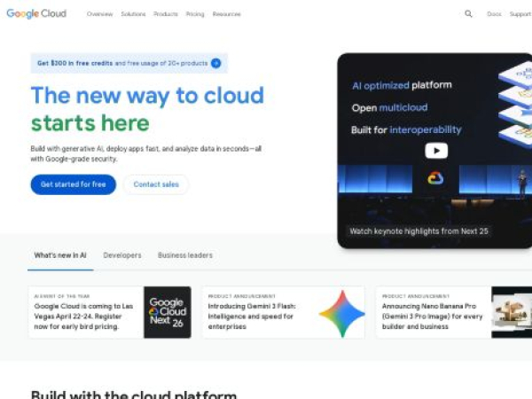Viewport: 532px width, 399px height.
Task: Click the 'The new way to cloud' heading
Action: point(147,96)
